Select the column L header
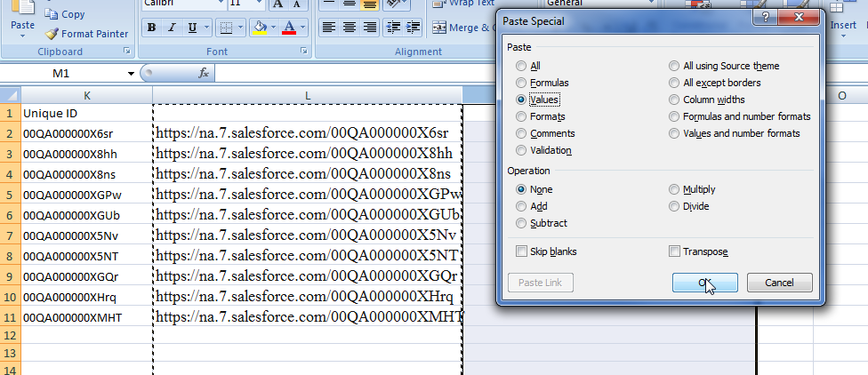The height and width of the screenshot is (375, 868). 308,95
